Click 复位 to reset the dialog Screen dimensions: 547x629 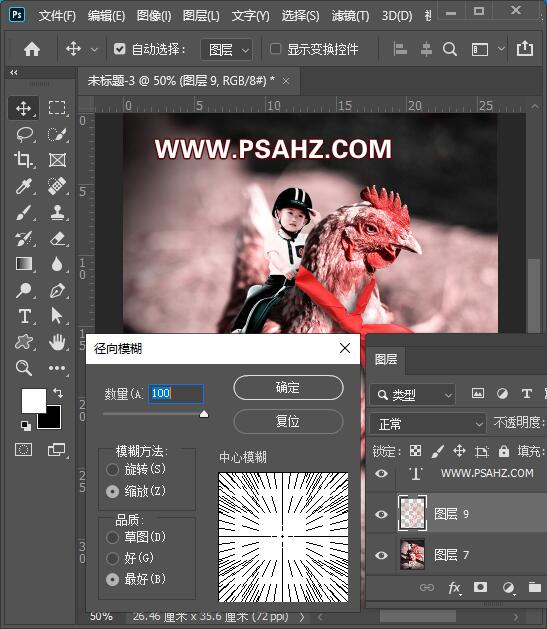pos(288,421)
